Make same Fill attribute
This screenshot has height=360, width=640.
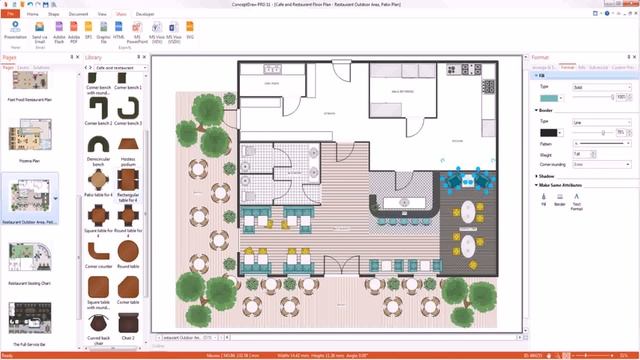pos(544,199)
